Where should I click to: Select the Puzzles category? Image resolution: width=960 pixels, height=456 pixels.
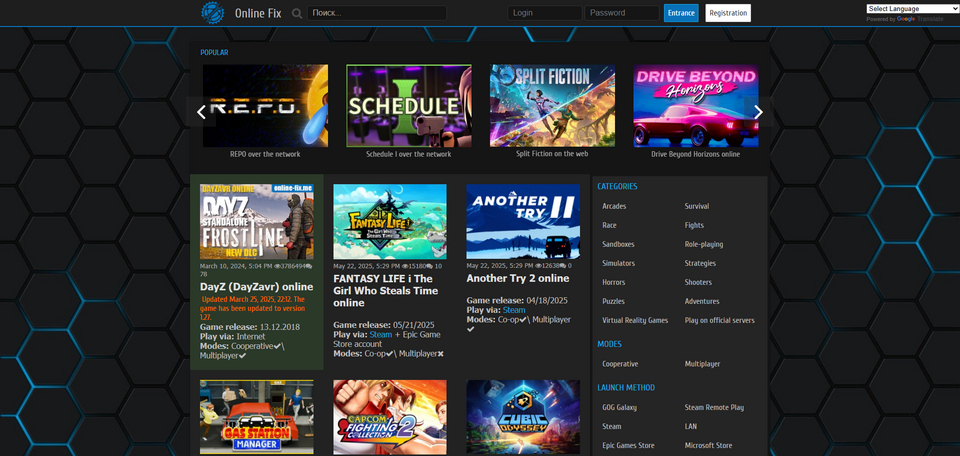(x=613, y=301)
